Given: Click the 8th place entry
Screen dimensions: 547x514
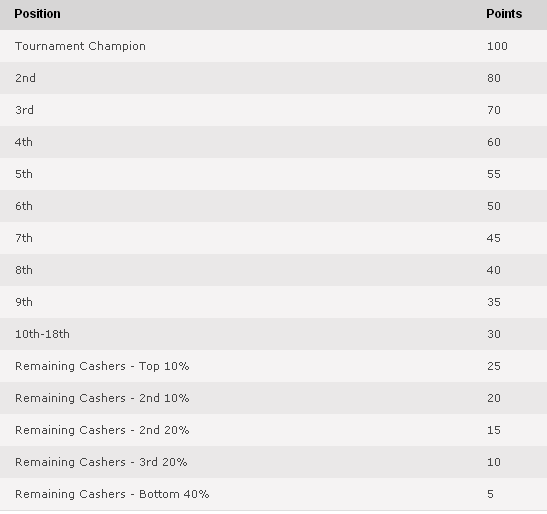Looking at the screenshot, I should pyautogui.click(x=24, y=270).
